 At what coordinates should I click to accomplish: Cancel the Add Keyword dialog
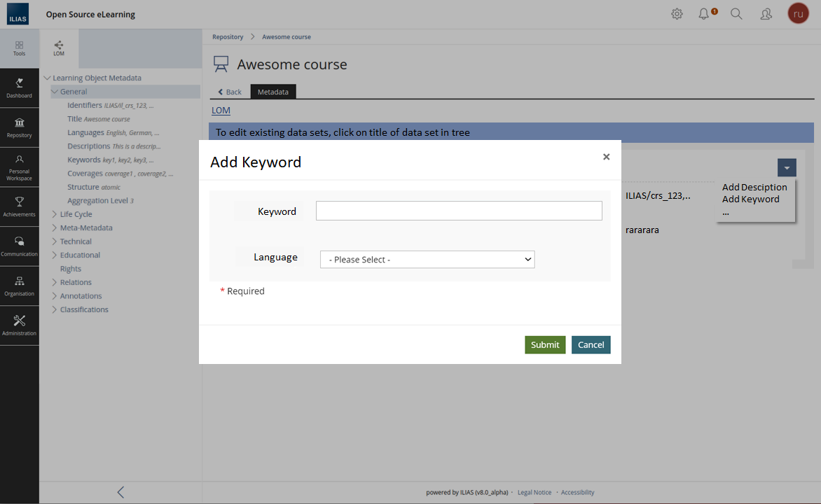[591, 345]
